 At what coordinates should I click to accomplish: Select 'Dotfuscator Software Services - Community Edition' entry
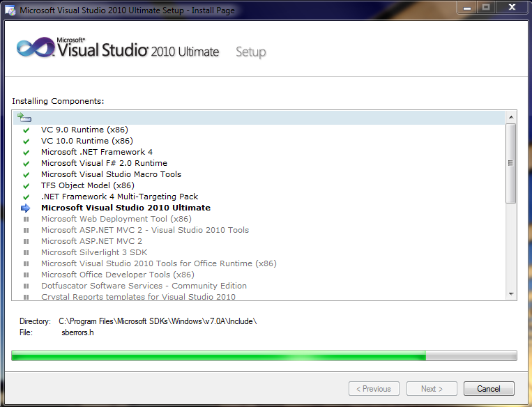[x=144, y=286]
